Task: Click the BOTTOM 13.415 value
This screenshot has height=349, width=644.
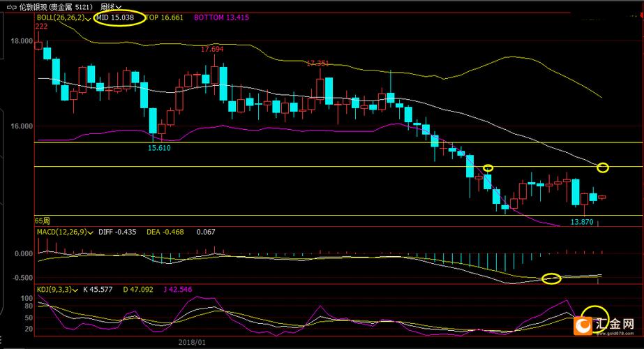Action: tap(221, 17)
